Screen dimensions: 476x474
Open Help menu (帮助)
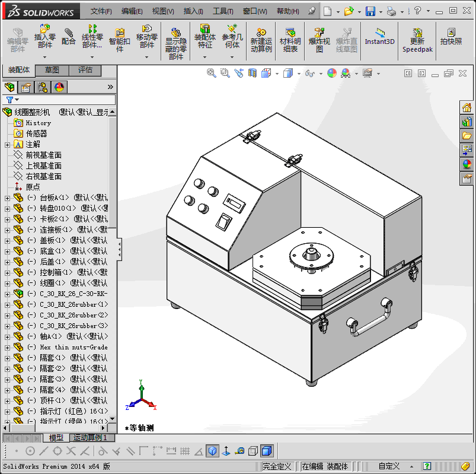(x=287, y=11)
